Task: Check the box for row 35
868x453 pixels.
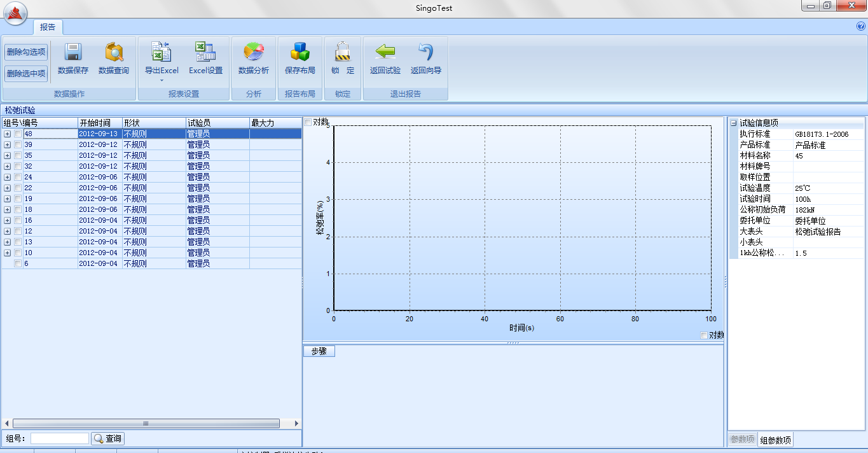Action: point(18,155)
